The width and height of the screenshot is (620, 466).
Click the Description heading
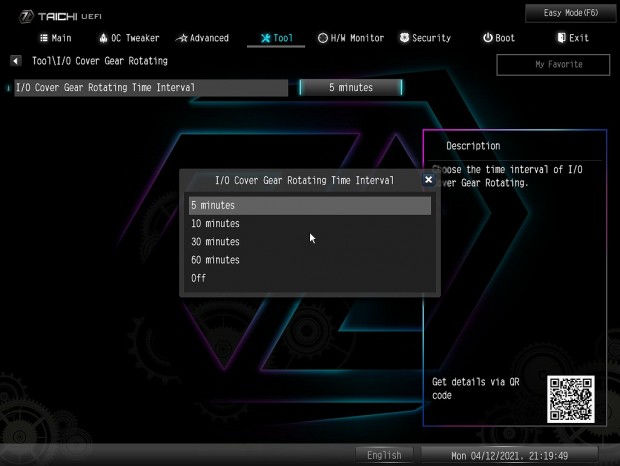(473, 146)
